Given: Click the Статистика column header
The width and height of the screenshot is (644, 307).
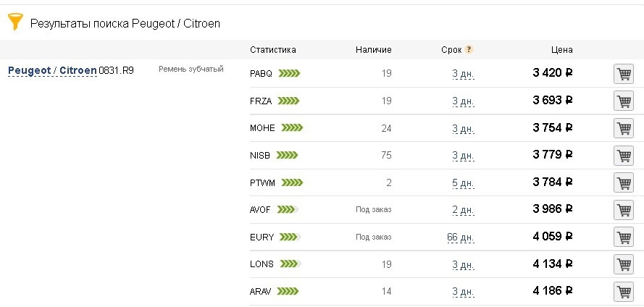Looking at the screenshot, I should (272, 50).
